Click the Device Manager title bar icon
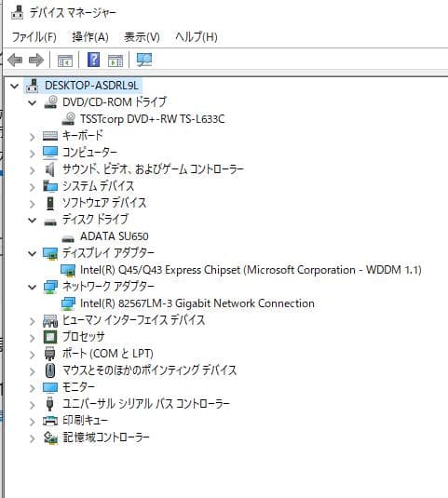448x498 pixels. point(17,12)
